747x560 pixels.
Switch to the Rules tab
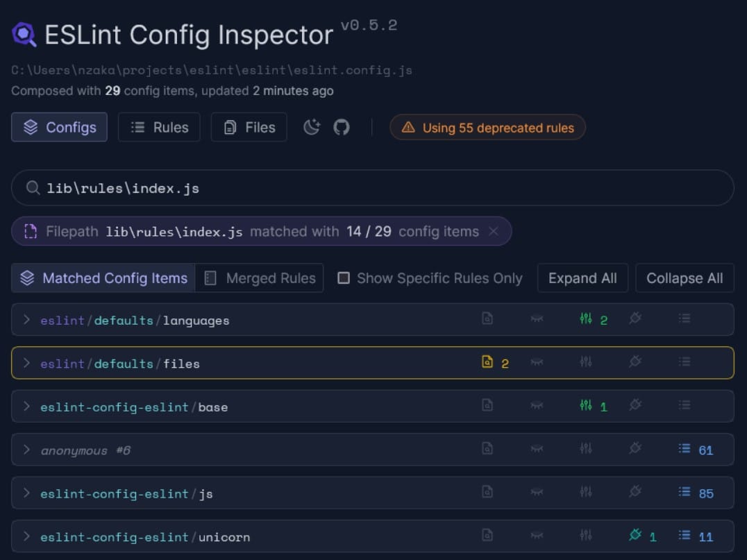click(x=159, y=127)
